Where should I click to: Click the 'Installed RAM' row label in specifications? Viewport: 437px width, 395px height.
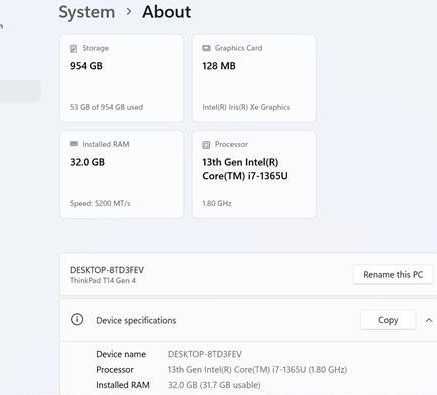123,385
